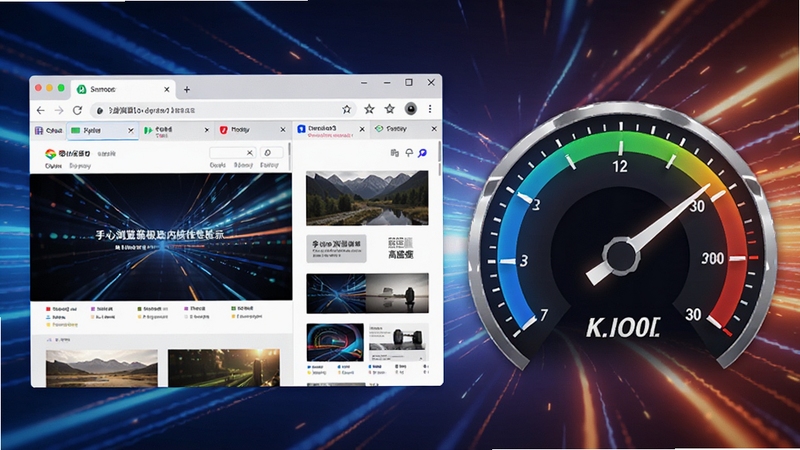The height and width of the screenshot is (450, 800).
Task: Open the blue streaks and silhouette thumbnail
Action: pyautogui.click(x=367, y=293)
